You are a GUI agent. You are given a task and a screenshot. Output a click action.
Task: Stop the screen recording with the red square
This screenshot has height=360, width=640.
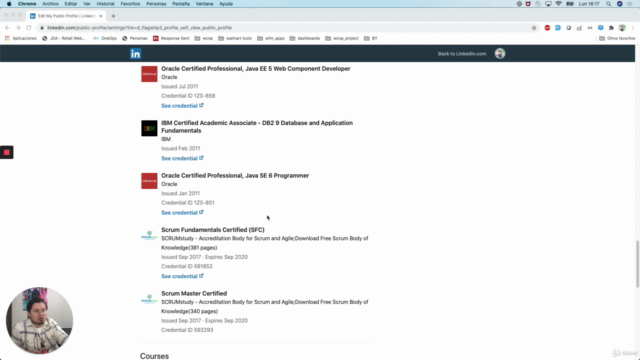click(7, 152)
